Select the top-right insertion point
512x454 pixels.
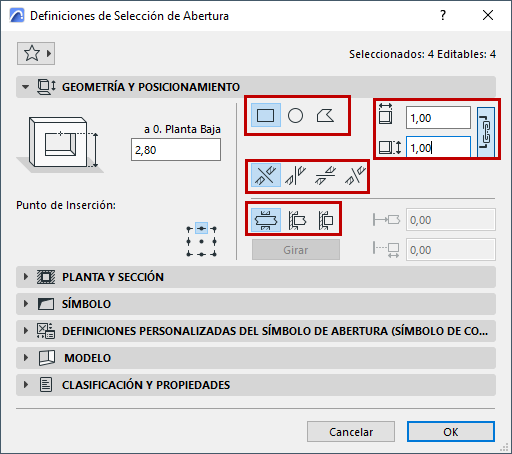[x=214, y=229]
